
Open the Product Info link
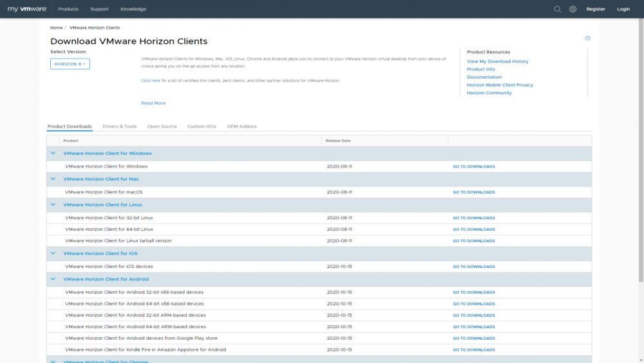480,69
